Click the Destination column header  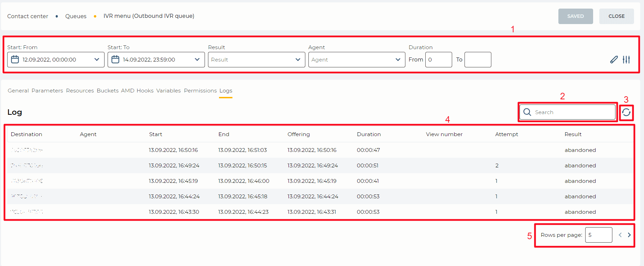26,134
